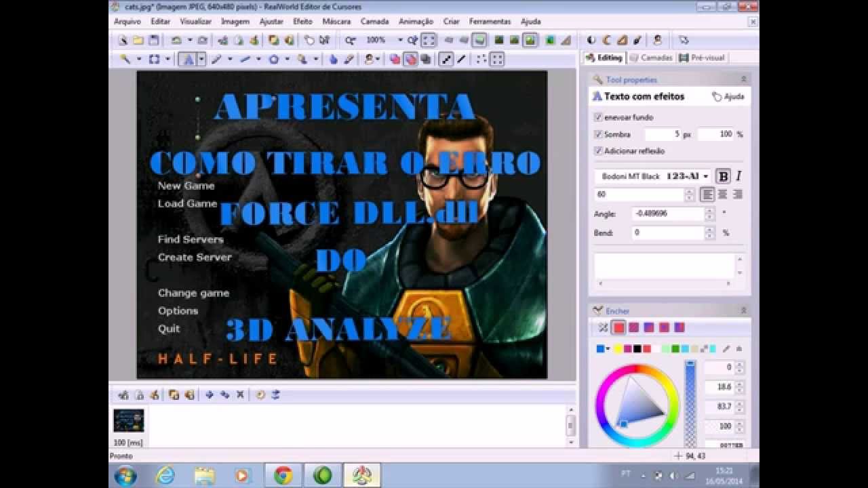
Task: Click the Undo arrow toolbar icon
Action: [176, 40]
